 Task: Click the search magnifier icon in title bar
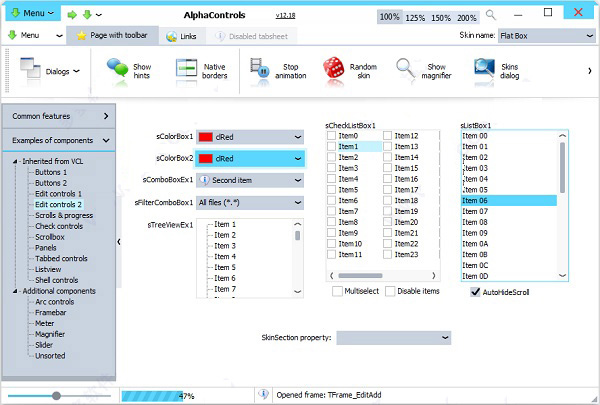tap(491, 15)
